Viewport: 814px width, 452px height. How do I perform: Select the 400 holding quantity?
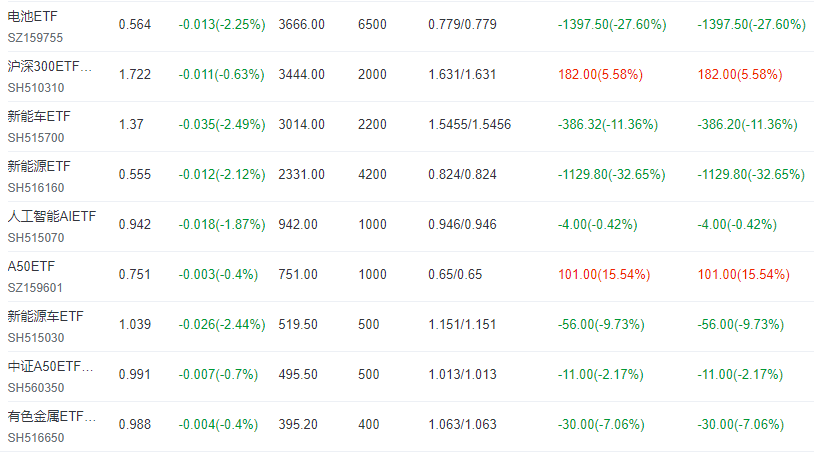(x=368, y=424)
